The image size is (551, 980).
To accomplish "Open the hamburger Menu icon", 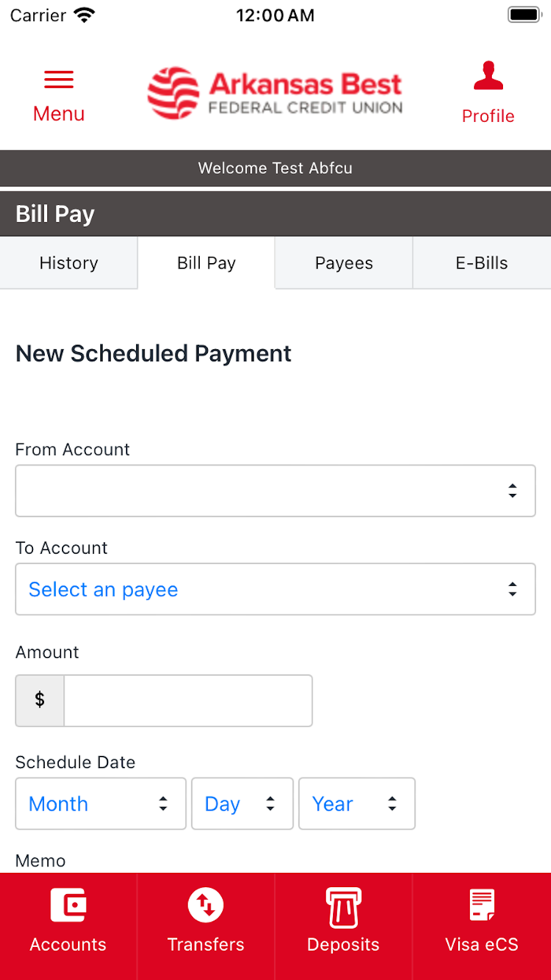I will [x=58, y=79].
